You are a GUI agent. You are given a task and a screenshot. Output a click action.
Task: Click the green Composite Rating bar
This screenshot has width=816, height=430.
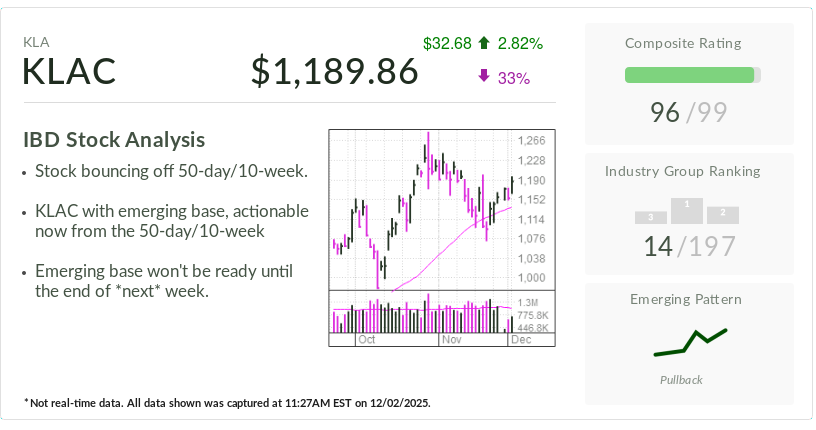tap(689, 75)
